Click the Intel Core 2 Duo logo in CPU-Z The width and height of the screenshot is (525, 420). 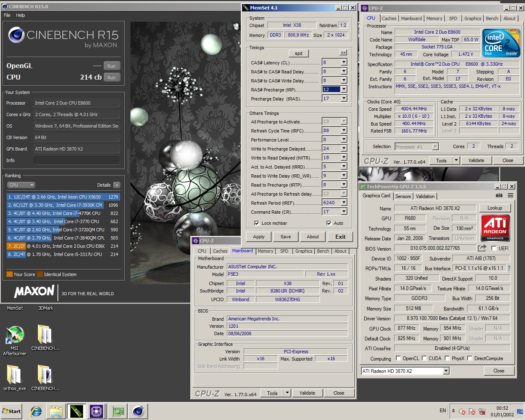(500, 43)
